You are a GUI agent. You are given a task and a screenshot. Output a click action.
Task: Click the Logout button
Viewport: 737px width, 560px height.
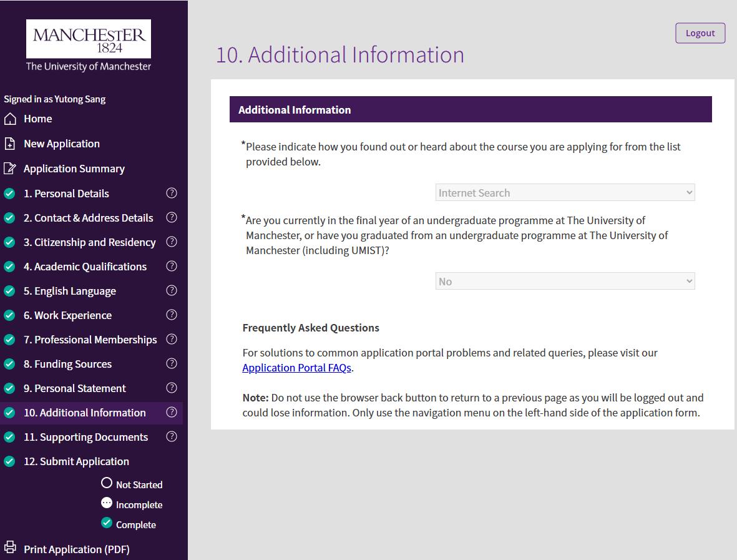point(700,33)
